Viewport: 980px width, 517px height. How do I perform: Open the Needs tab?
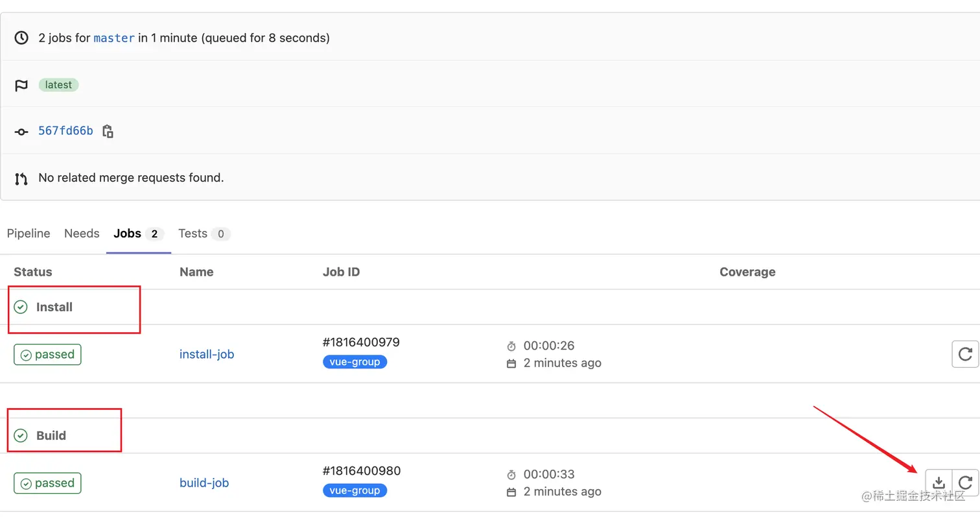point(82,234)
